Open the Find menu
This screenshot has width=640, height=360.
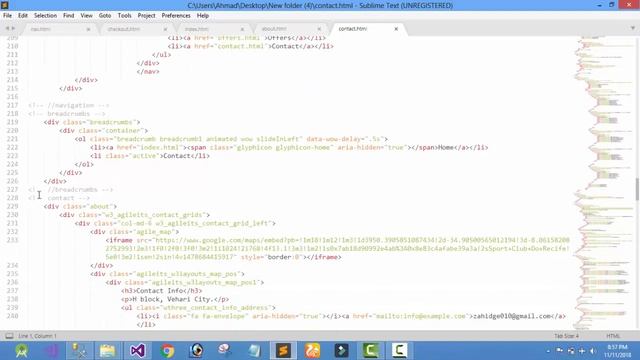click(69, 16)
